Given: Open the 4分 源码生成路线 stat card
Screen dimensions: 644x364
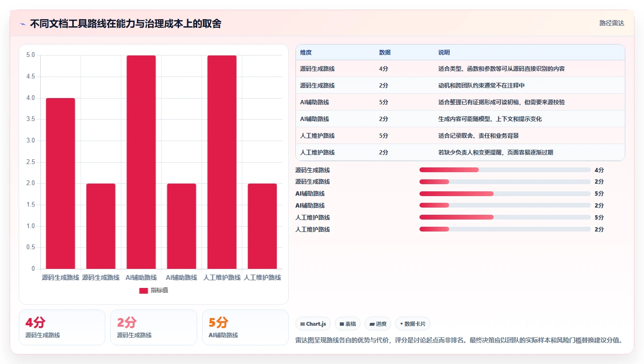Looking at the screenshot, I should tap(62, 327).
